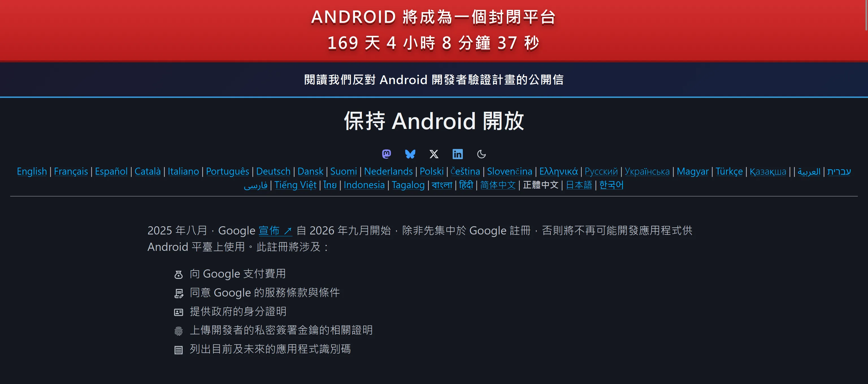Choose 日本語 language link
This screenshot has height=384, width=868.
pos(579,185)
